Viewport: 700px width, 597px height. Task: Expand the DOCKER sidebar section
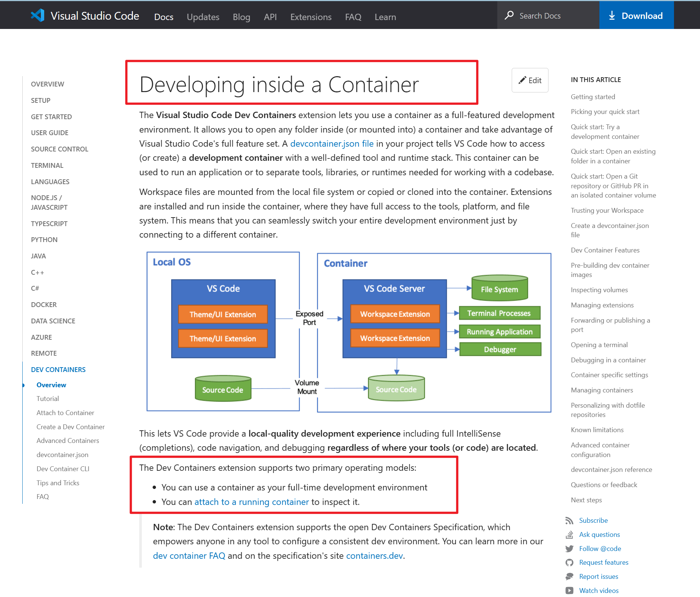click(44, 304)
